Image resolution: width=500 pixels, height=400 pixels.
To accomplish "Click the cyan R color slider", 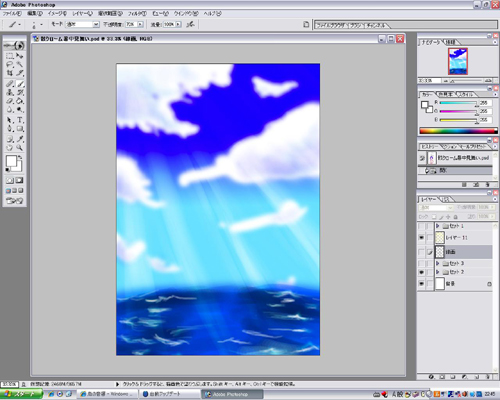I will pos(458,103).
